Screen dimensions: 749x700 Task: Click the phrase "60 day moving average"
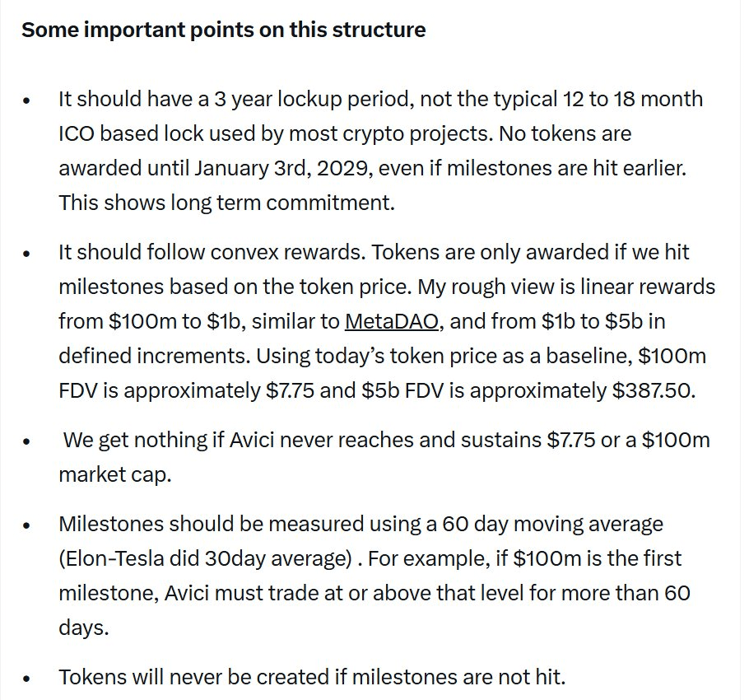[x=552, y=524]
